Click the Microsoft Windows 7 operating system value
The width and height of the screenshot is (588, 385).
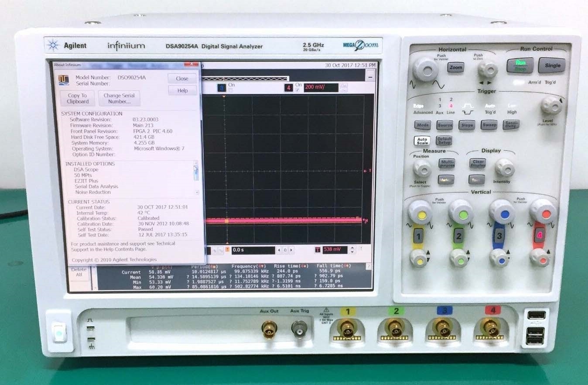pyautogui.click(x=159, y=148)
